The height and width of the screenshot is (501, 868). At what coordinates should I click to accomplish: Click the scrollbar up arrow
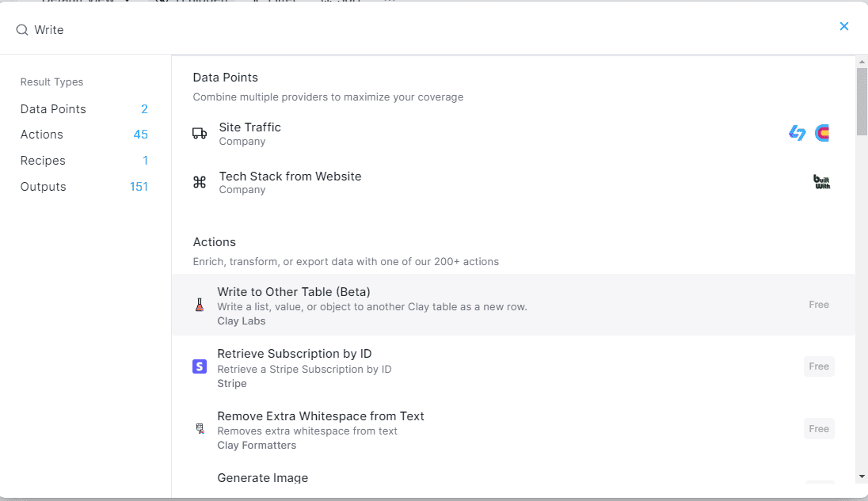point(862,62)
